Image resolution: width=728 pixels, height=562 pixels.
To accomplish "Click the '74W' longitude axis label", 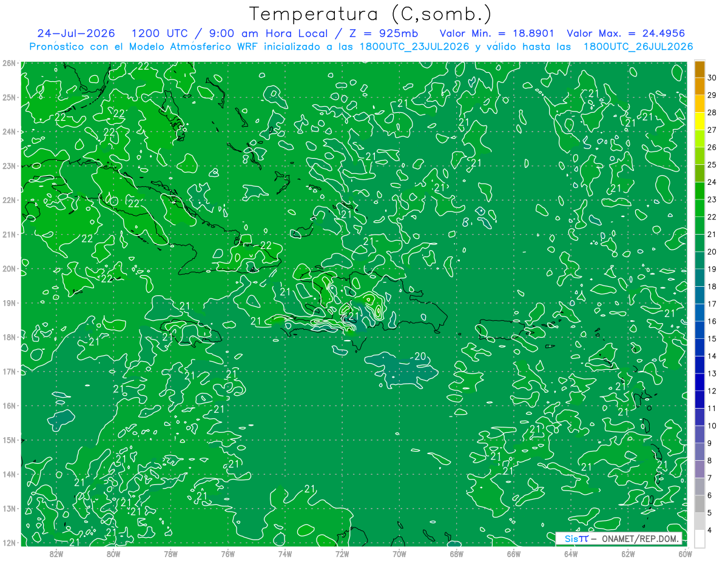I will (x=285, y=554).
